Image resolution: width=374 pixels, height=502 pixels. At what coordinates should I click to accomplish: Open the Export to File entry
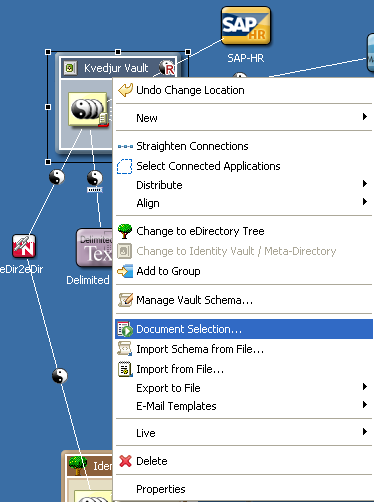244,388
